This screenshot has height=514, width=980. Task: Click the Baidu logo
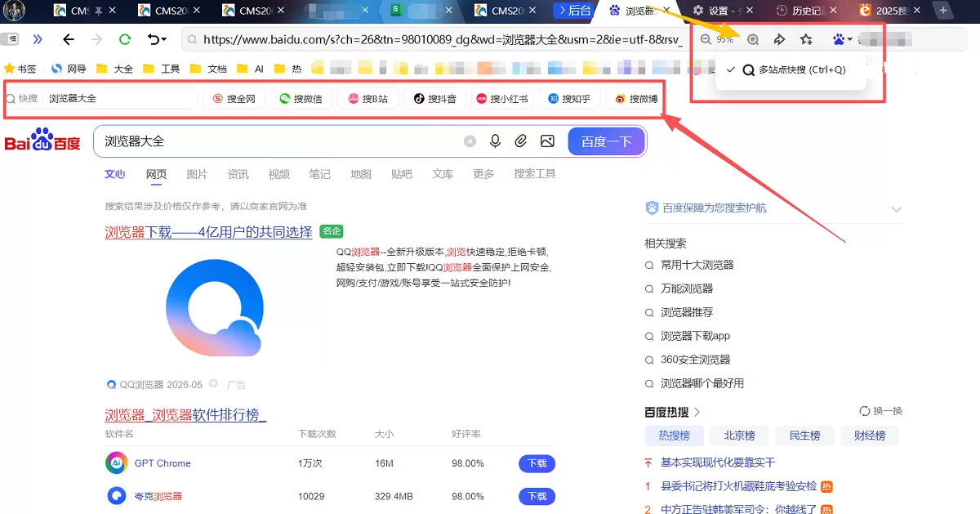click(x=42, y=141)
